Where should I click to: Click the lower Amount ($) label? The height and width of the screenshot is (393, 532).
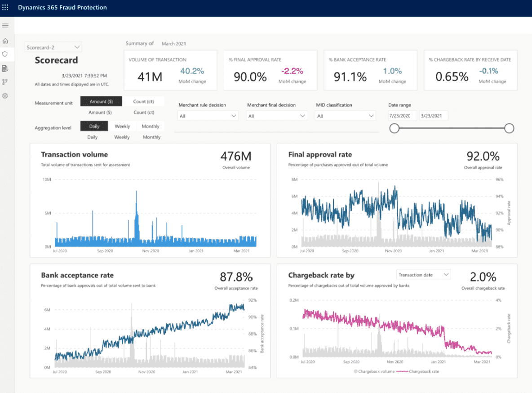pos(100,112)
